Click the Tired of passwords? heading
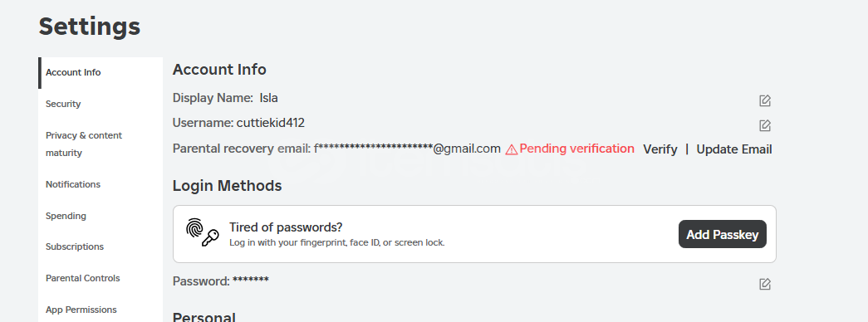The image size is (868, 322). click(286, 227)
